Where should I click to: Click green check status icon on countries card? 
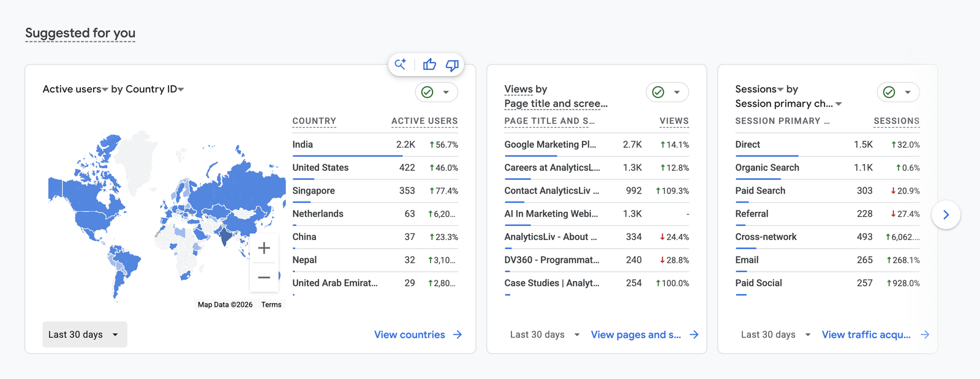428,92
